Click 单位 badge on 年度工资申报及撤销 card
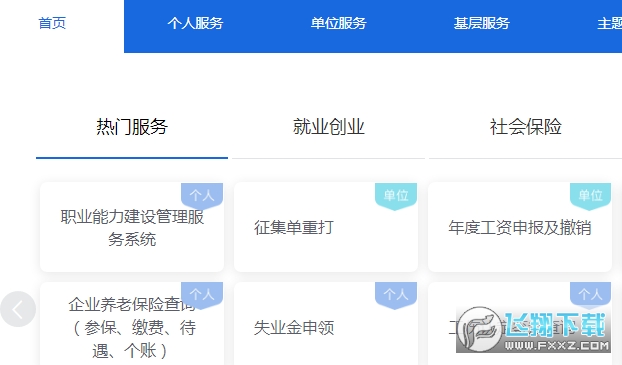The height and width of the screenshot is (365, 622). (x=590, y=196)
